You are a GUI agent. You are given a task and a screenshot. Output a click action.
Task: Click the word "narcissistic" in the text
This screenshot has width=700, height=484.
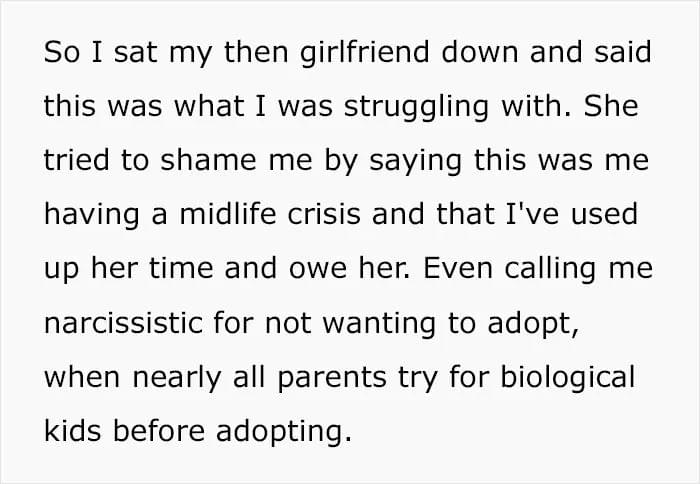point(115,323)
